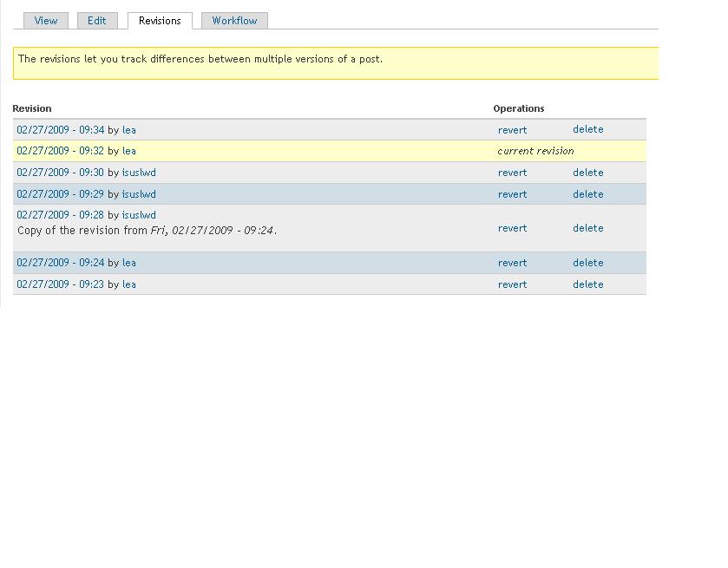Revert to the 09:34 revision
Viewport: 728px width, 568px height.
click(512, 129)
